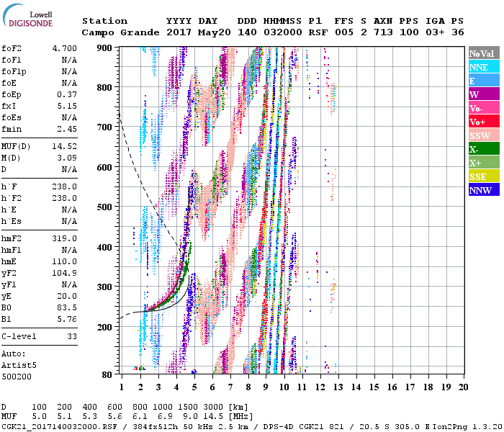Click the Artist5 auto-scaling label
This screenshot has width=504, height=432.
19,366
